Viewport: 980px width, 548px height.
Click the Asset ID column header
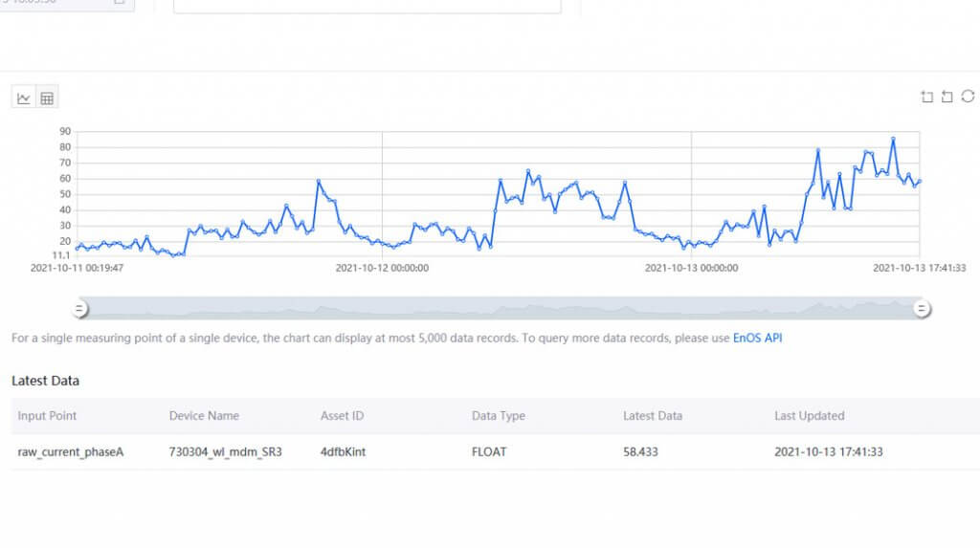coord(342,415)
